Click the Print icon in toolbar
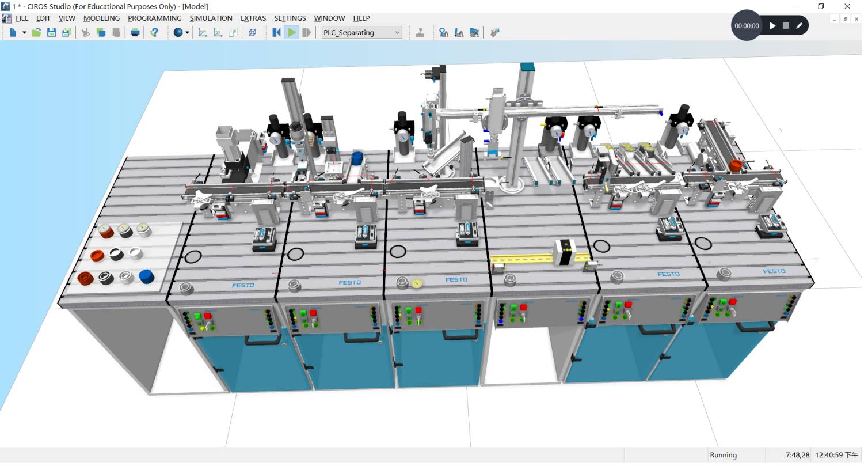Image resolution: width=868 pixels, height=466 pixels. tap(135, 33)
